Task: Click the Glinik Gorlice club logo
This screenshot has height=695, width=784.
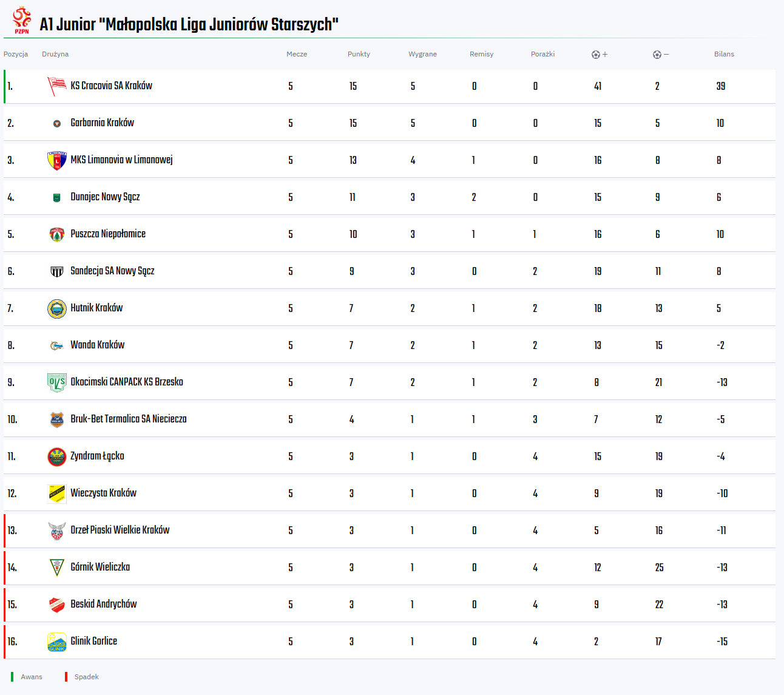Action: [57, 642]
